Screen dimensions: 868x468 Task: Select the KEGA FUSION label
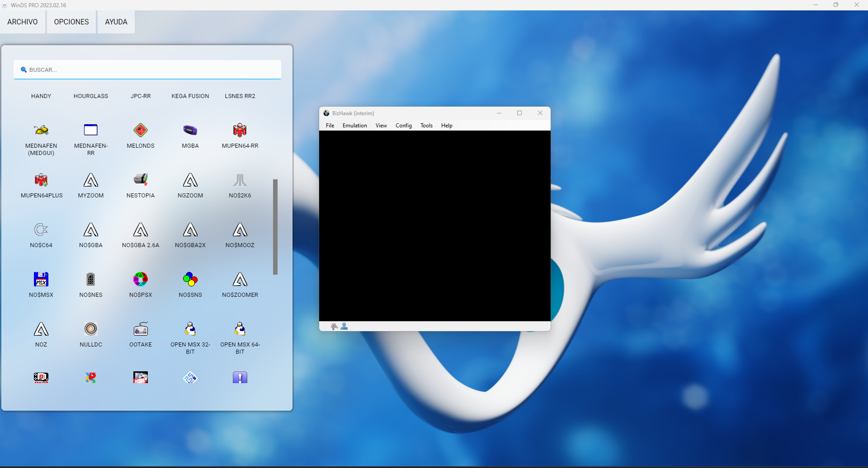tap(190, 96)
